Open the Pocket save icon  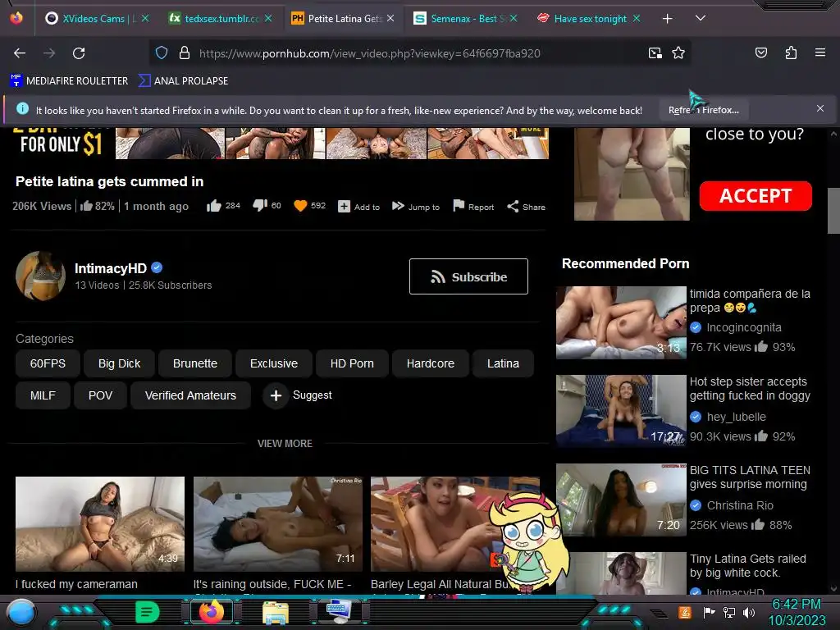(x=761, y=52)
